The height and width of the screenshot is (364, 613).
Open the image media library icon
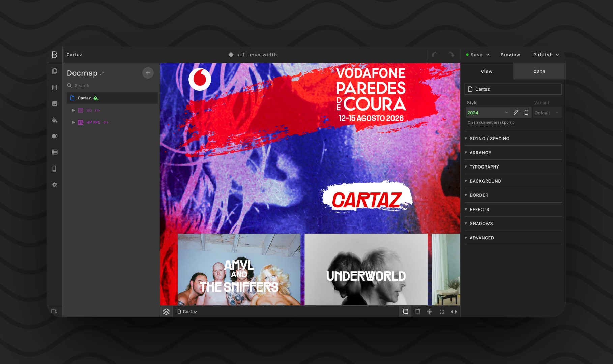[54, 104]
